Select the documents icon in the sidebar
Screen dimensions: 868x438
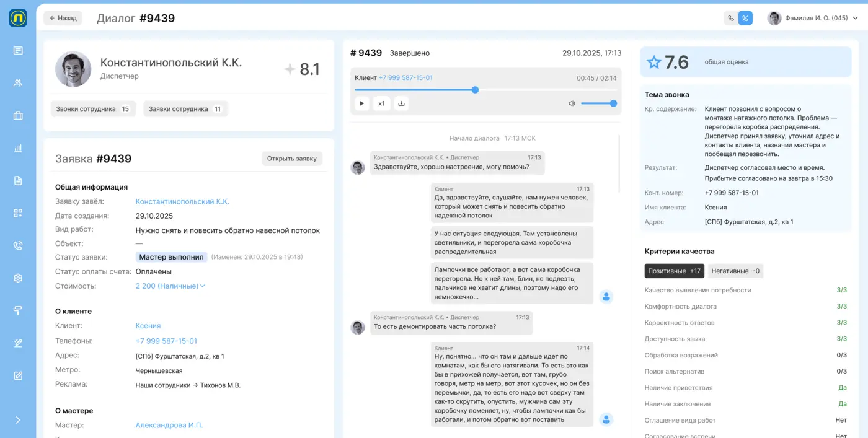click(x=18, y=180)
